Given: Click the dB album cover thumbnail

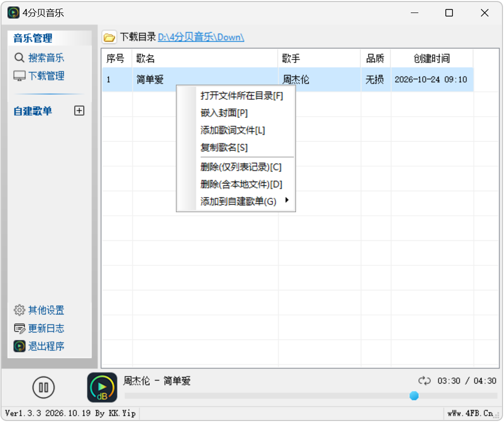Looking at the screenshot, I should [x=102, y=387].
